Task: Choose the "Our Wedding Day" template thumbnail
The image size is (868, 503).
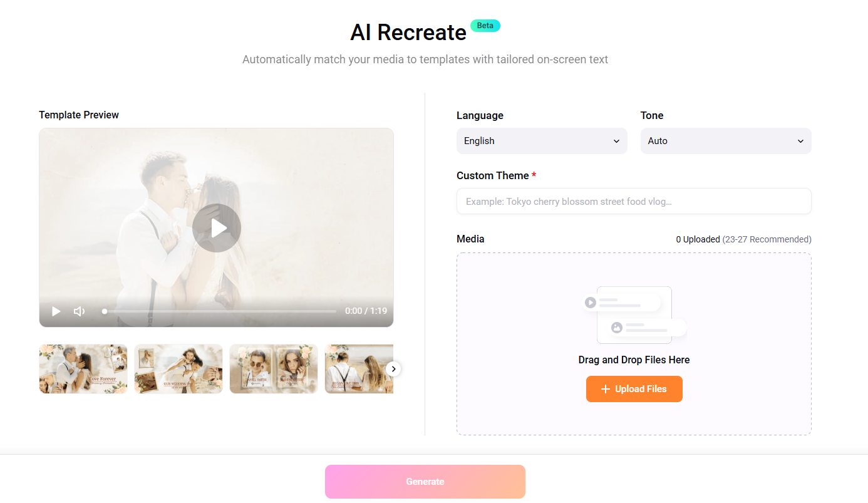Action: (178, 369)
